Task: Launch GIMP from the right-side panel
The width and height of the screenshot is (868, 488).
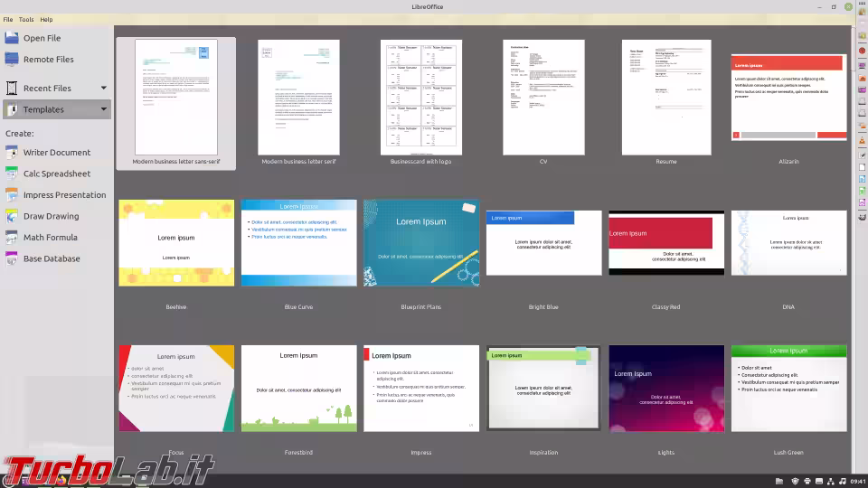Action: tap(862, 217)
